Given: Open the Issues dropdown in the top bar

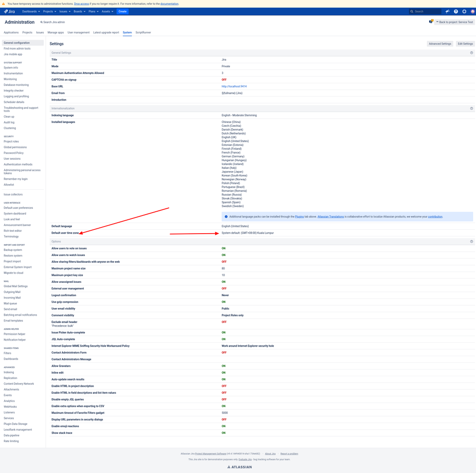Looking at the screenshot, I should 65,11.
